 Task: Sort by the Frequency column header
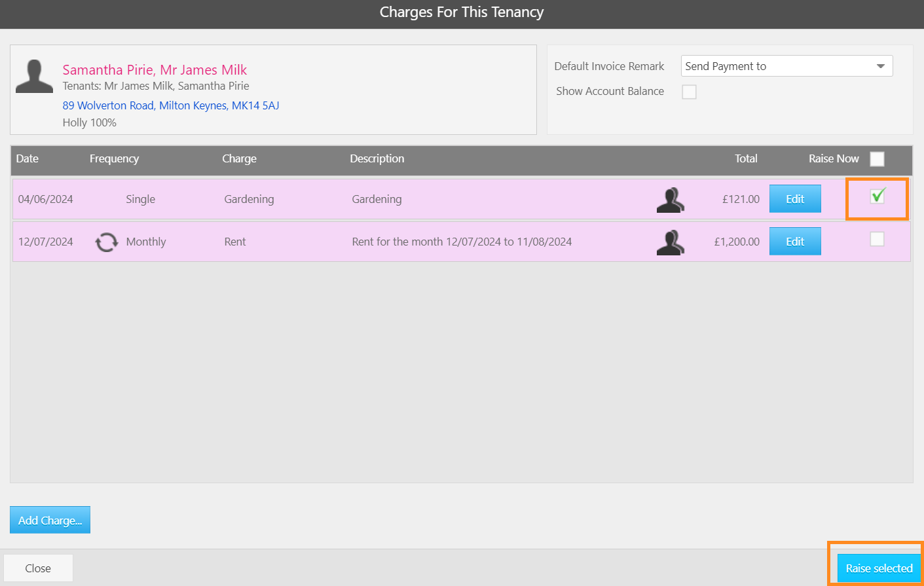[114, 158]
